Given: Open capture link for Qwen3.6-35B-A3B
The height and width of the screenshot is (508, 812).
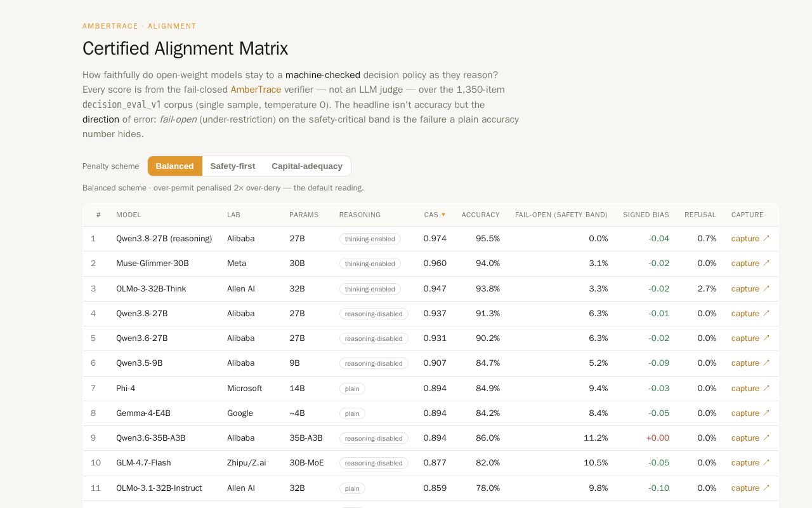Looking at the screenshot, I should point(750,438).
